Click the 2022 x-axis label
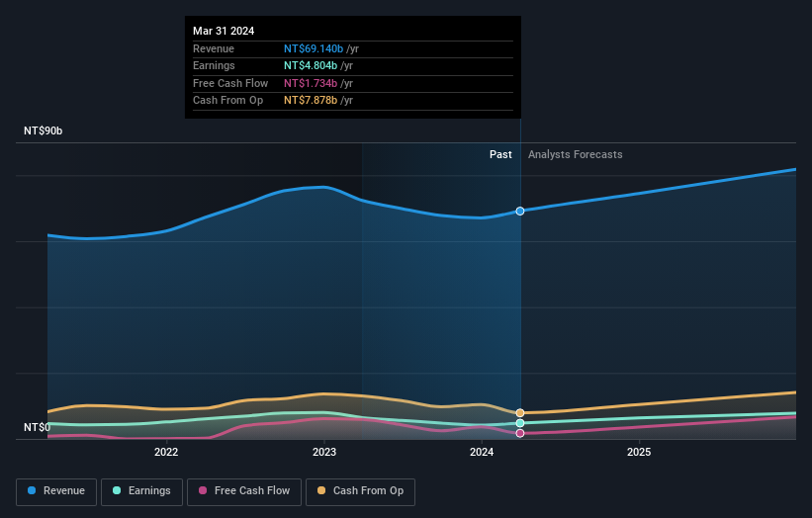Image resolution: width=812 pixels, height=518 pixels. (166, 452)
